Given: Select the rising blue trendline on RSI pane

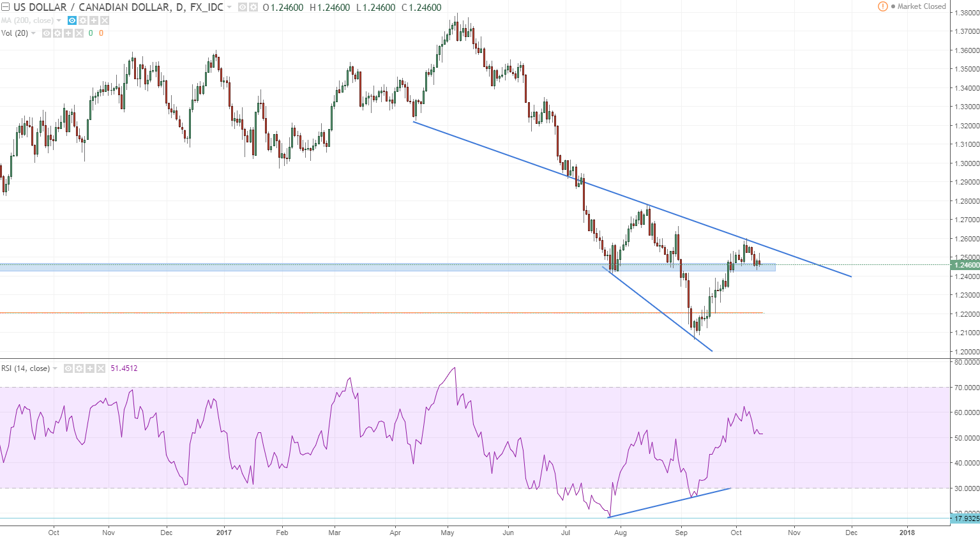Looking at the screenshot, I should pyautogui.click(x=670, y=503).
